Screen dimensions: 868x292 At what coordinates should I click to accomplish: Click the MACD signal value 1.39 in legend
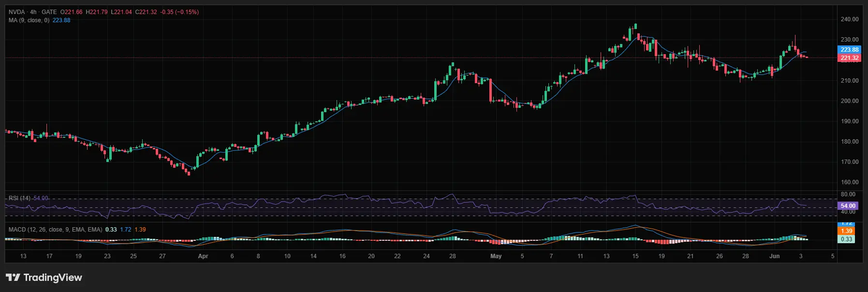coord(140,230)
